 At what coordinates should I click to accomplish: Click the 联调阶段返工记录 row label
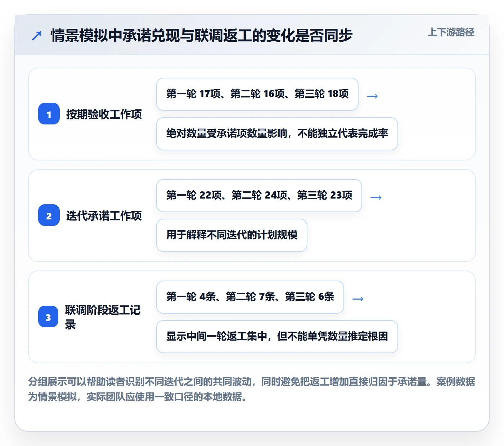(x=103, y=317)
